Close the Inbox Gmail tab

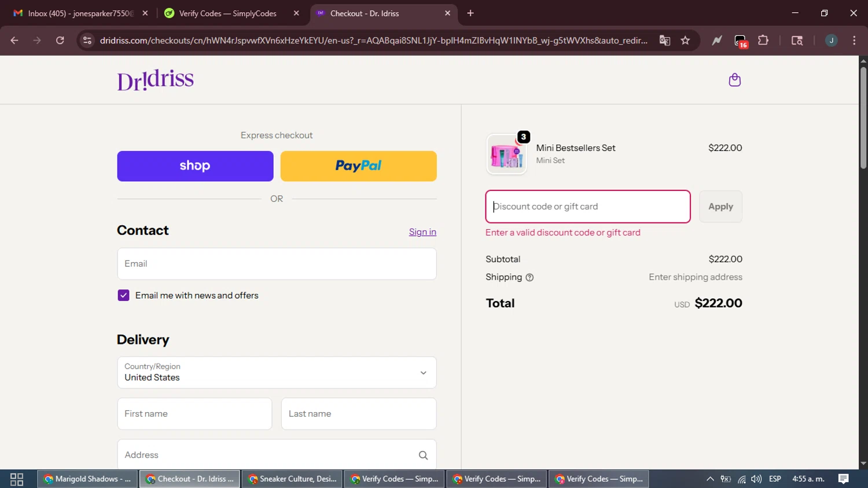pyautogui.click(x=145, y=13)
